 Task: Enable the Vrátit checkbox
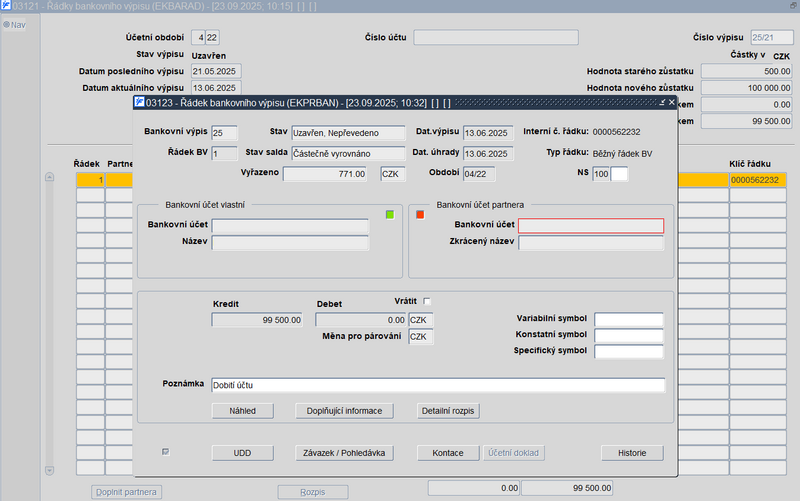click(x=427, y=301)
